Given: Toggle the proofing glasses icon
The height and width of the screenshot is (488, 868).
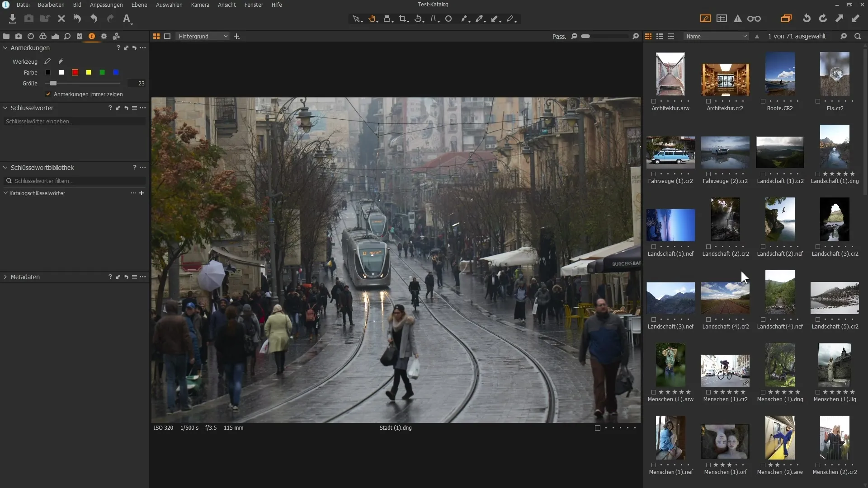Looking at the screenshot, I should [x=754, y=19].
